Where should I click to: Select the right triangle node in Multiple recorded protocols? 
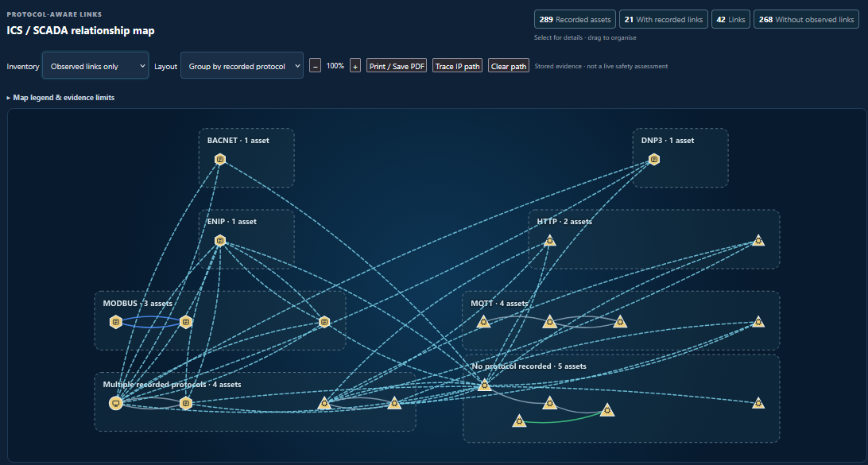394,403
